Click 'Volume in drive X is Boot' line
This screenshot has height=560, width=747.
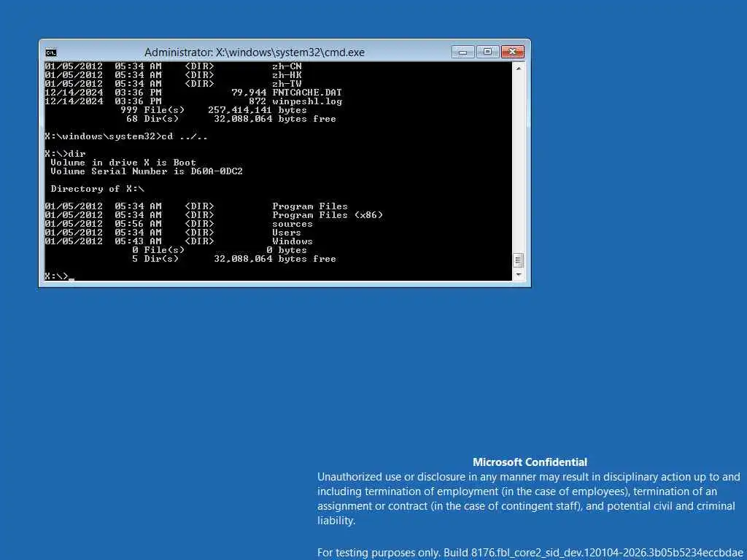tap(123, 163)
